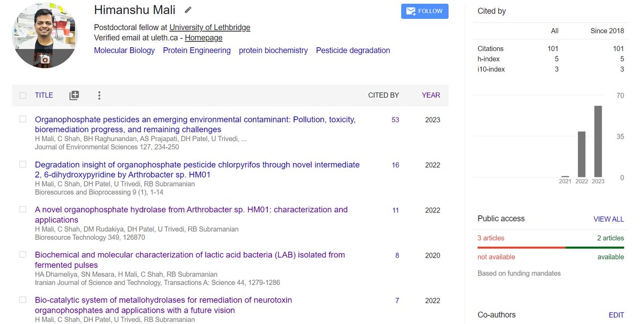Open the 11 citations count link
644x324 pixels.
coord(396,210)
